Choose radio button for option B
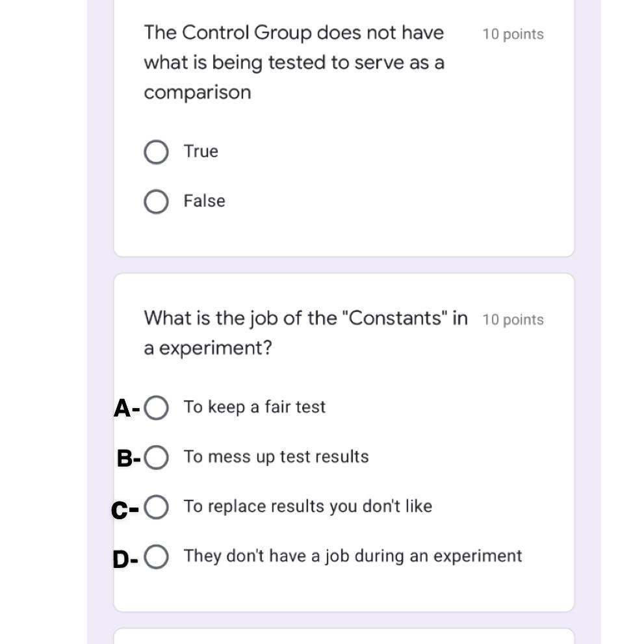The image size is (644, 644). tap(157, 457)
